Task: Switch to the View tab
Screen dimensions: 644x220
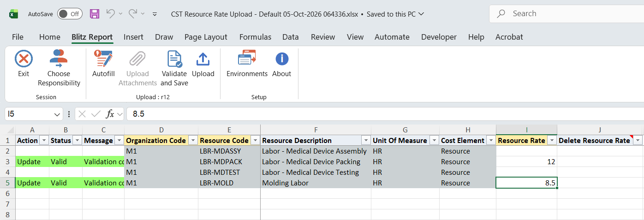Action: pyautogui.click(x=355, y=37)
